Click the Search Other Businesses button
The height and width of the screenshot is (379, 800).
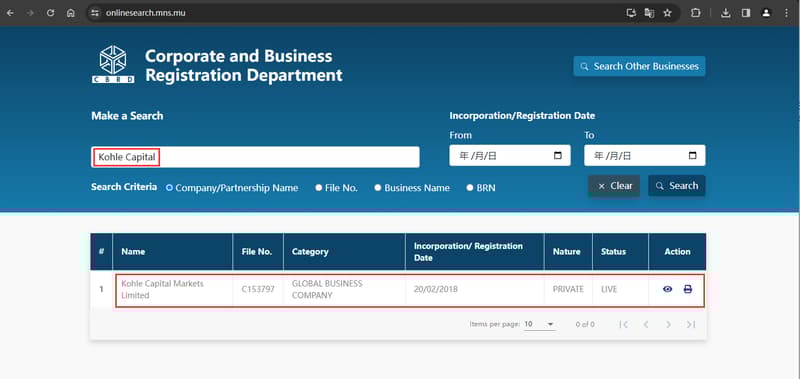click(x=639, y=66)
